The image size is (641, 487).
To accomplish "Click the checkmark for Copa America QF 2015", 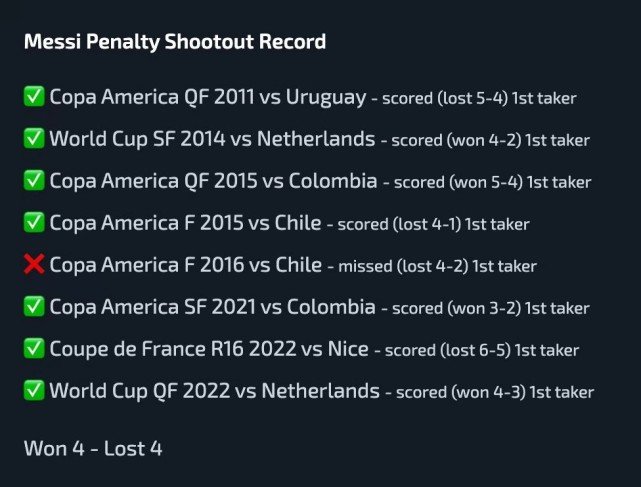I will point(34,180).
